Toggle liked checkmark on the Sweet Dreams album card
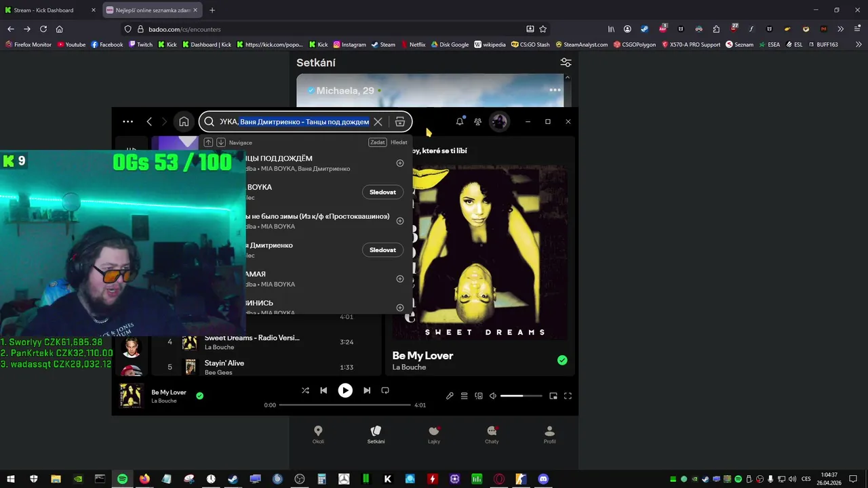Viewport: 868px width, 488px height. (562, 360)
